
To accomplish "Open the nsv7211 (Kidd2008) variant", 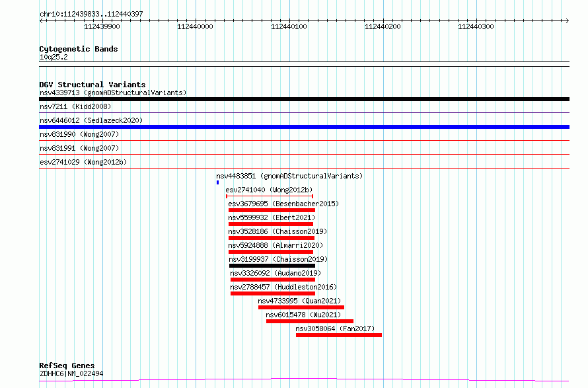I will (75, 106).
